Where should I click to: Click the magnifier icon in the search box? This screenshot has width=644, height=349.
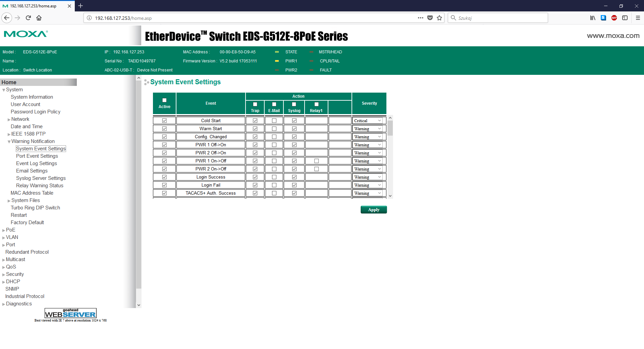453,18
